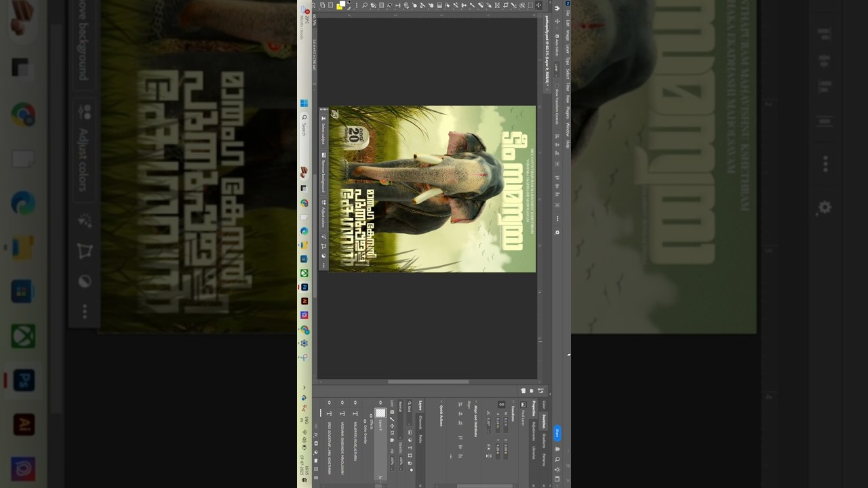Select the Horizontal Type tool
868x488 pixels.
(x=398, y=5)
